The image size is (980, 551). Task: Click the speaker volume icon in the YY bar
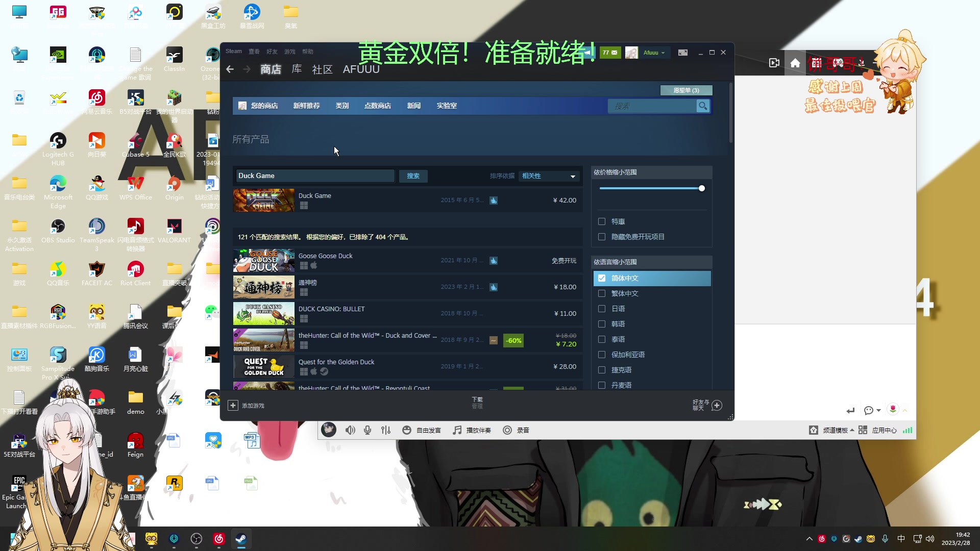tap(350, 431)
